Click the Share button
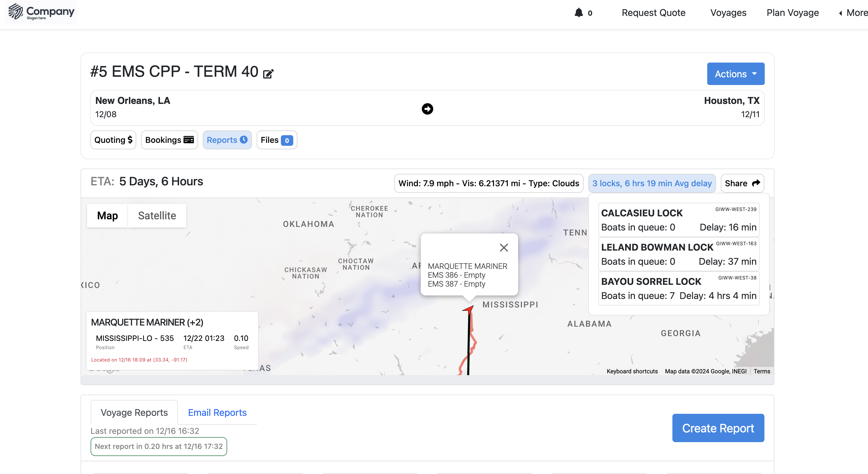The height and width of the screenshot is (474, 868). [742, 183]
